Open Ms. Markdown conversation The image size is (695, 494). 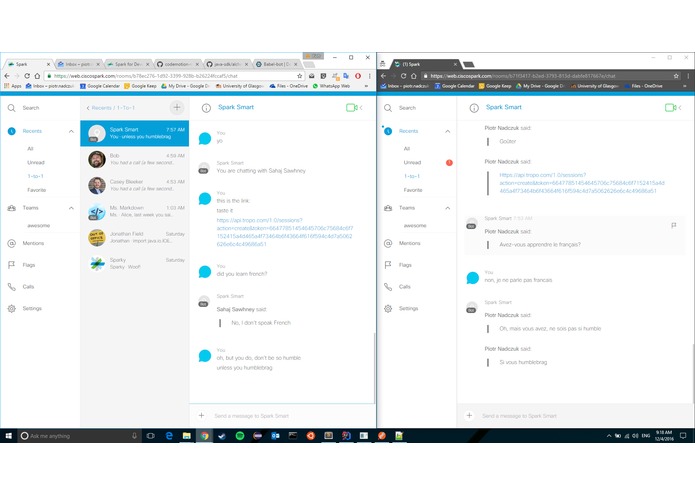135,211
